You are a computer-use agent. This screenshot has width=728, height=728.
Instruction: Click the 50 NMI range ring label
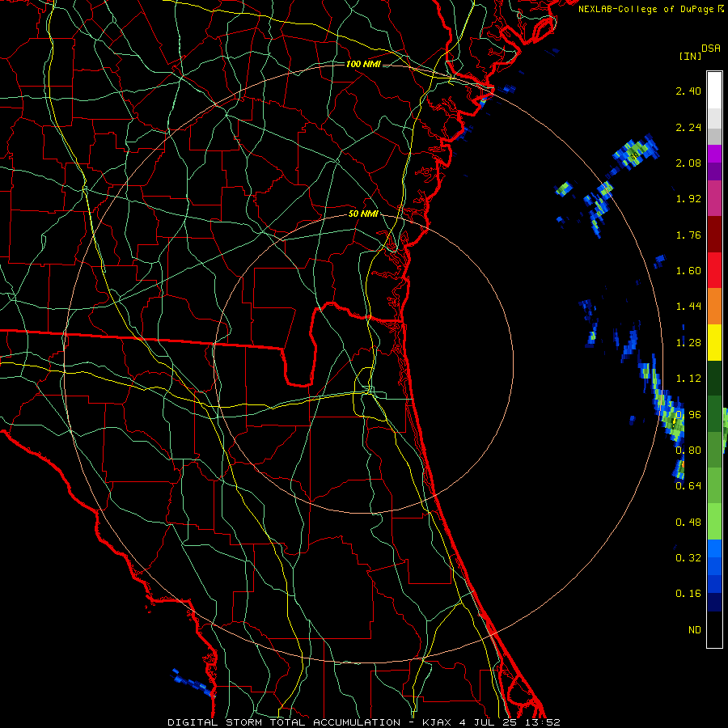coord(363,214)
